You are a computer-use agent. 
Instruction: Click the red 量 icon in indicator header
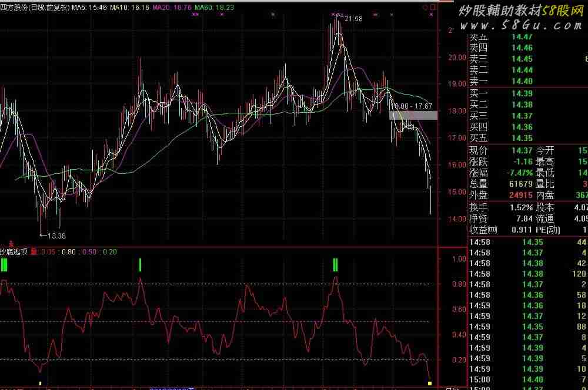tap(34, 252)
